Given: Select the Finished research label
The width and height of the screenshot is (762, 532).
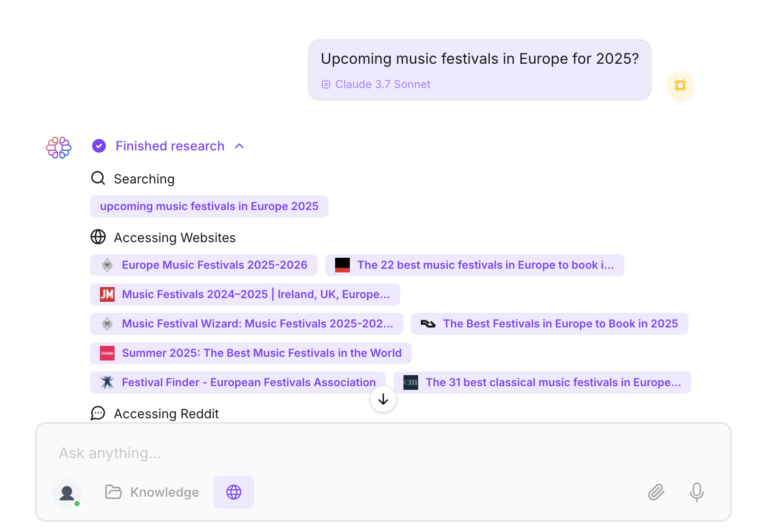Looking at the screenshot, I should pyautogui.click(x=170, y=146).
